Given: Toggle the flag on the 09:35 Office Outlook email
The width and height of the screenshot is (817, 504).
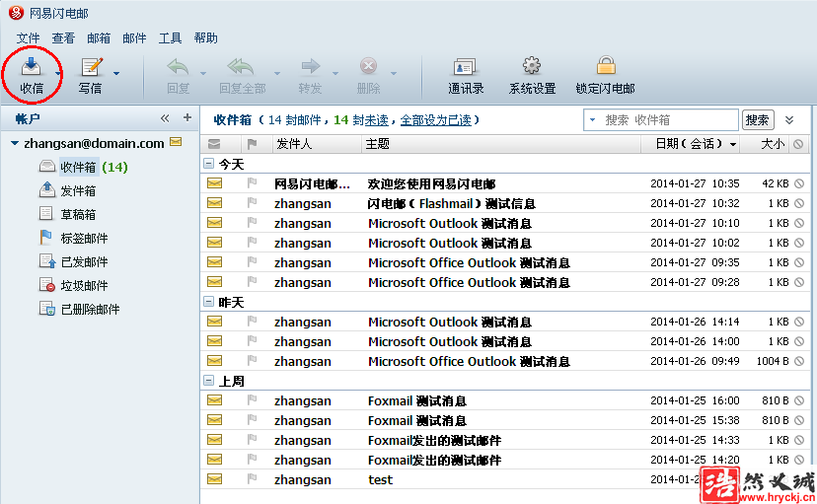Looking at the screenshot, I should [253, 262].
